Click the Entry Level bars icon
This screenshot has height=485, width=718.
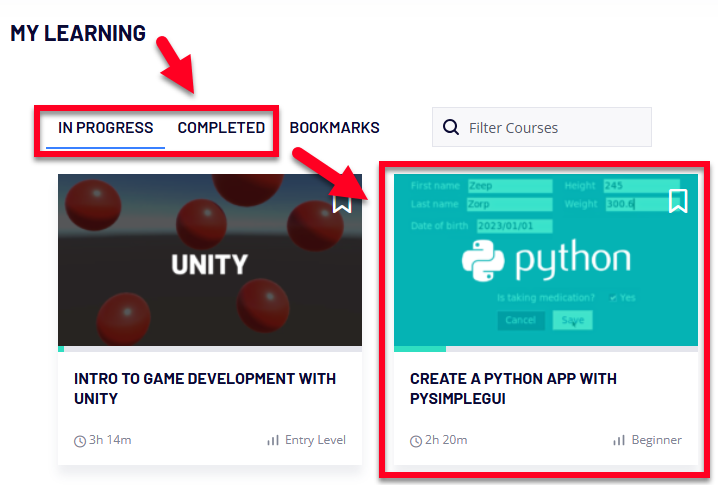pos(273,441)
